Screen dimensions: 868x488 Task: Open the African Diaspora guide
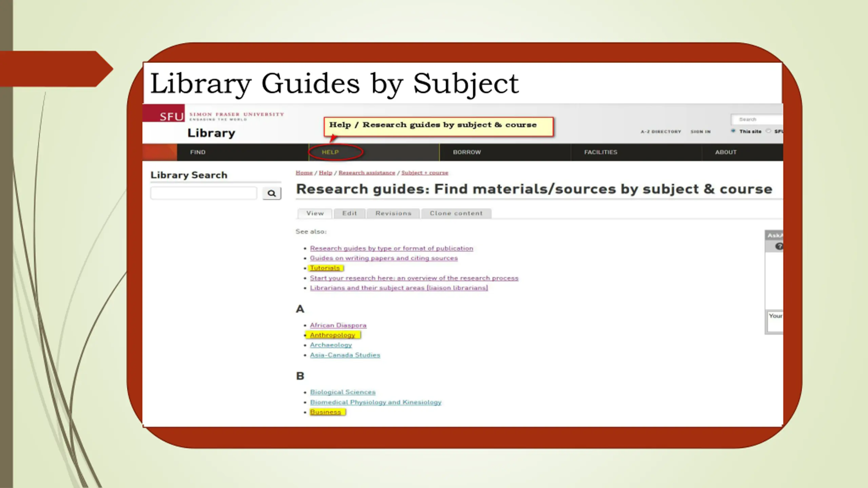(x=338, y=325)
